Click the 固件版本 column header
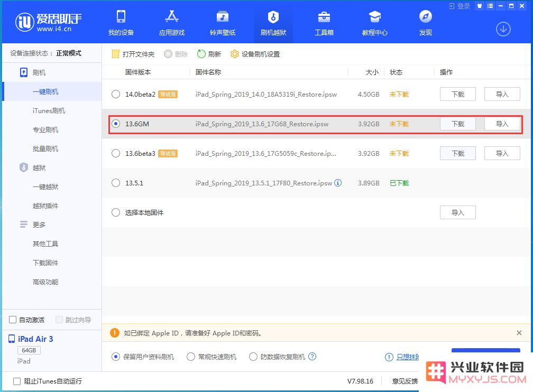 [x=138, y=72]
